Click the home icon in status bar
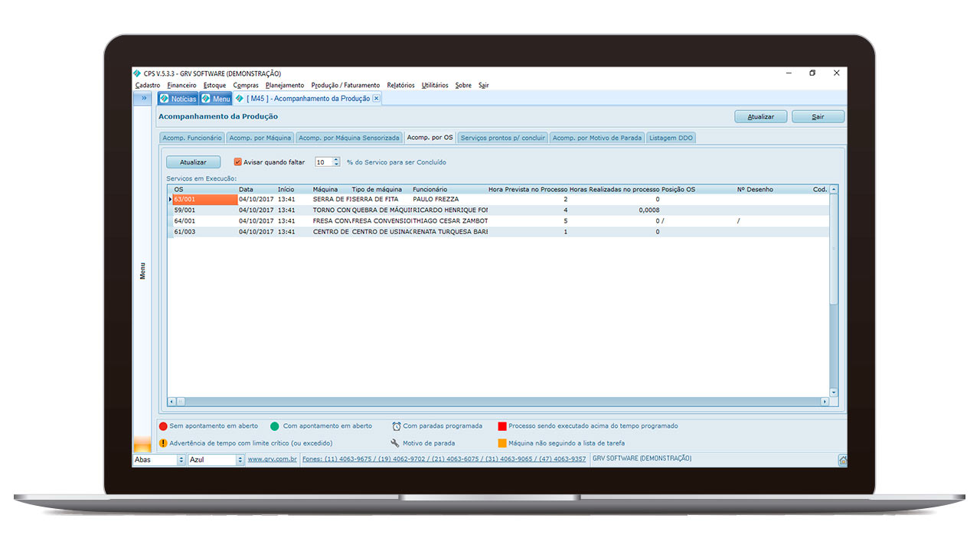980x551 pixels. [x=842, y=460]
